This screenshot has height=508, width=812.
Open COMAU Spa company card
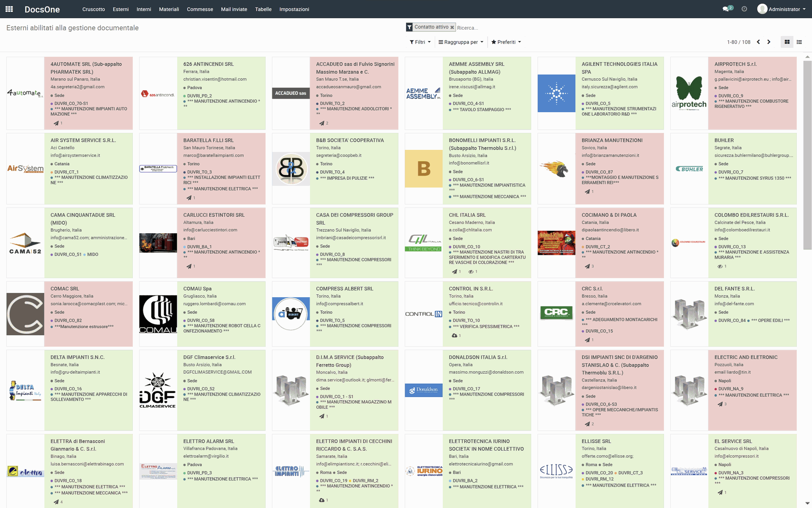pyautogui.click(x=198, y=289)
